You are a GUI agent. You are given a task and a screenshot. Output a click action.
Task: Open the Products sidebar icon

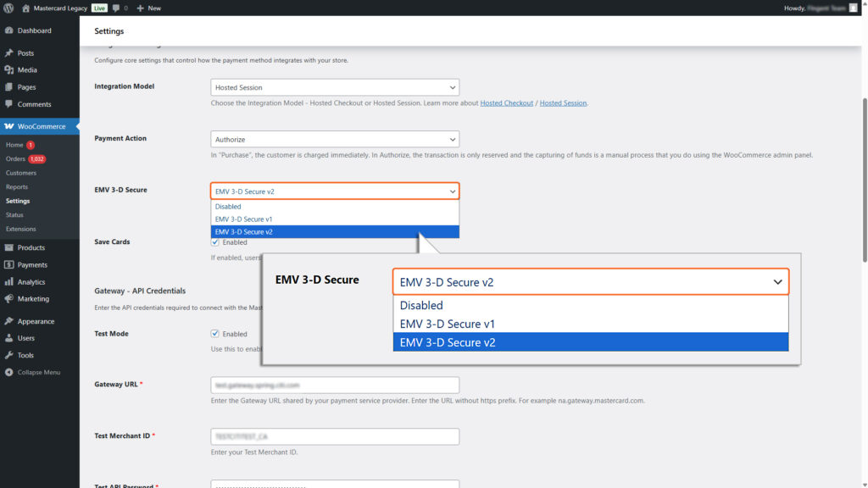point(8,247)
